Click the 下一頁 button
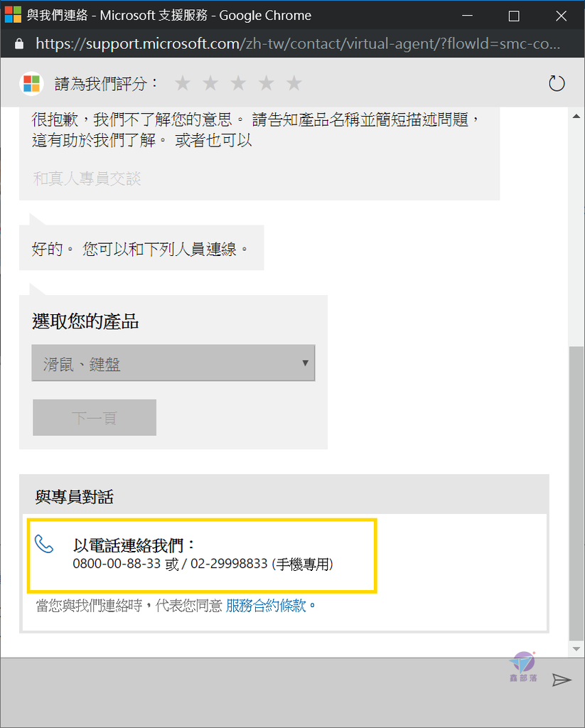This screenshot has height=728, width=585. 95,417
